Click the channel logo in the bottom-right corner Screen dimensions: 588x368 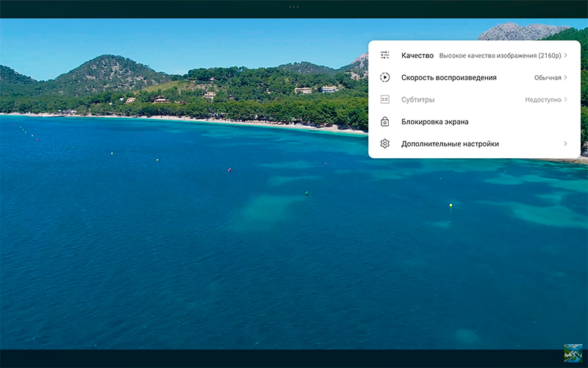(x=573, y=353)
